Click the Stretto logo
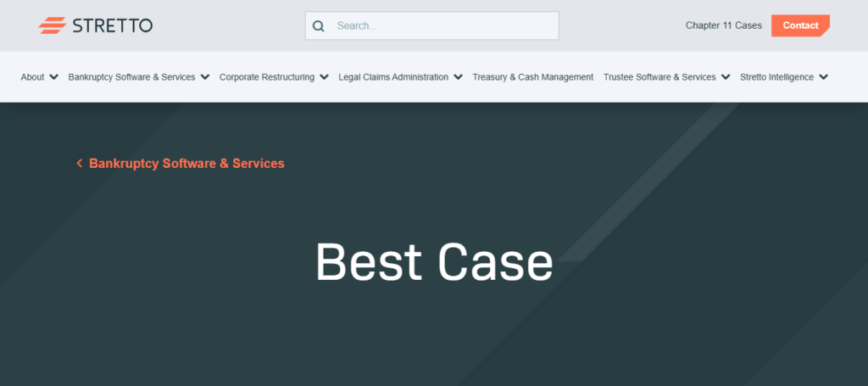The image size is (868, 386). 95,25
